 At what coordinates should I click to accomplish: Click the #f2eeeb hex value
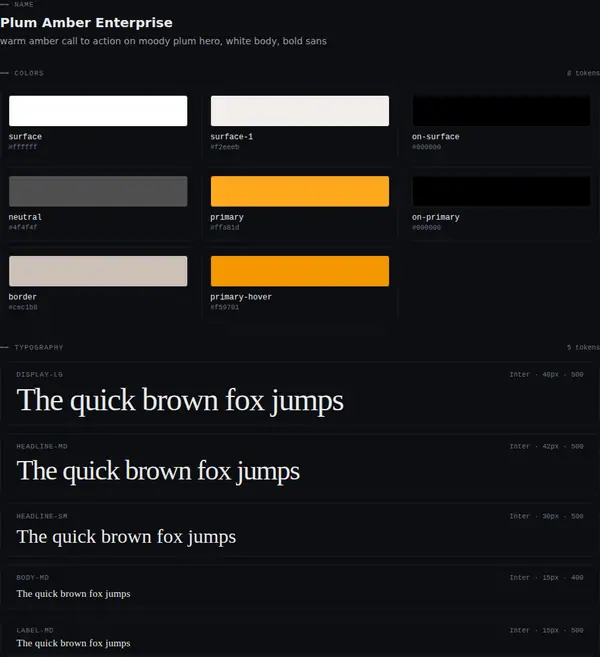[x=225, y=147]
